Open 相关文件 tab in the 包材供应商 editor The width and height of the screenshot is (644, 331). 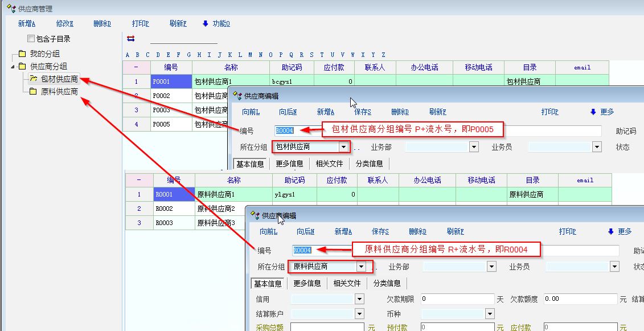pos(329,164)
